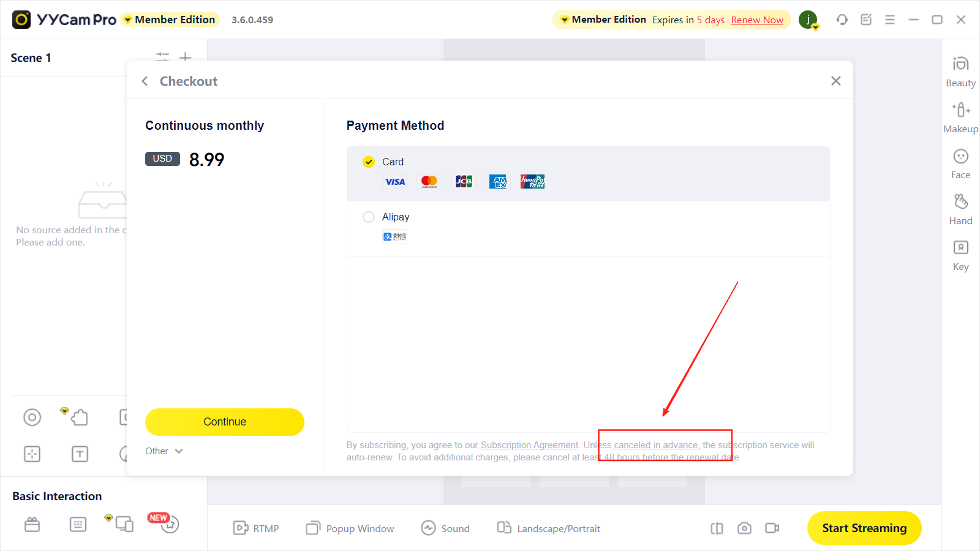This screenshot has height=551, width=980.
Task: Click the Visa card logo
Action: [x=395, y=182]
